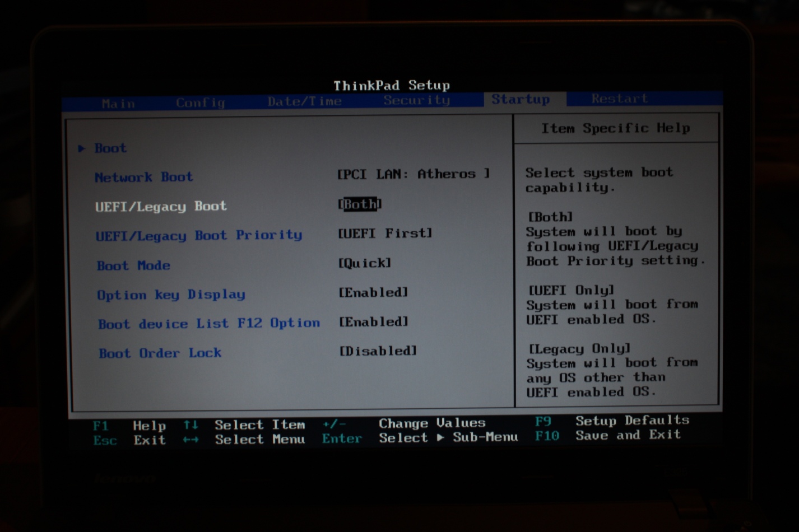Select the Network Boot setting label
The height and width of the screenshot is (532, 799).
(143, 177)
